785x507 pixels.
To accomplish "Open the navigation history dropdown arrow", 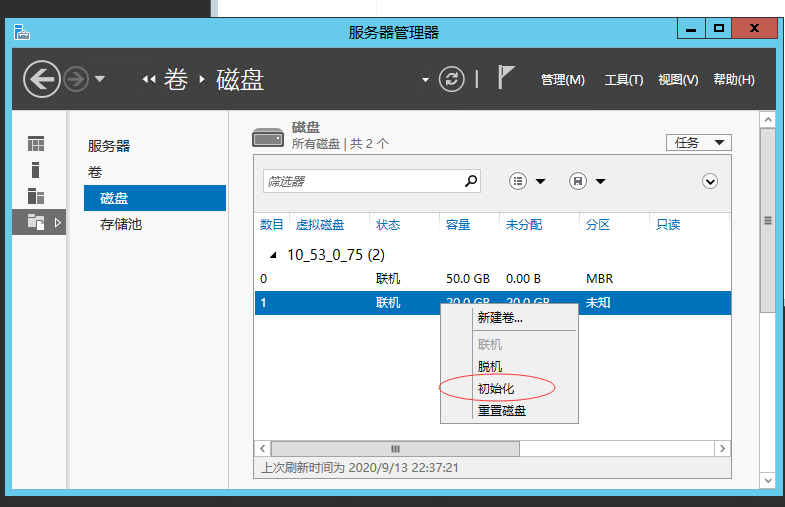I will [x=100, y=79].
